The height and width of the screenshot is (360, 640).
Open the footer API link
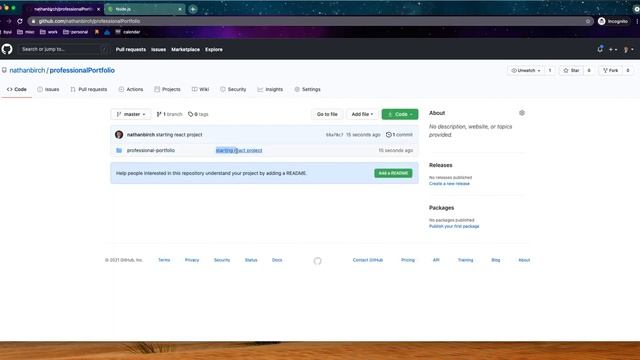point(436,260)
